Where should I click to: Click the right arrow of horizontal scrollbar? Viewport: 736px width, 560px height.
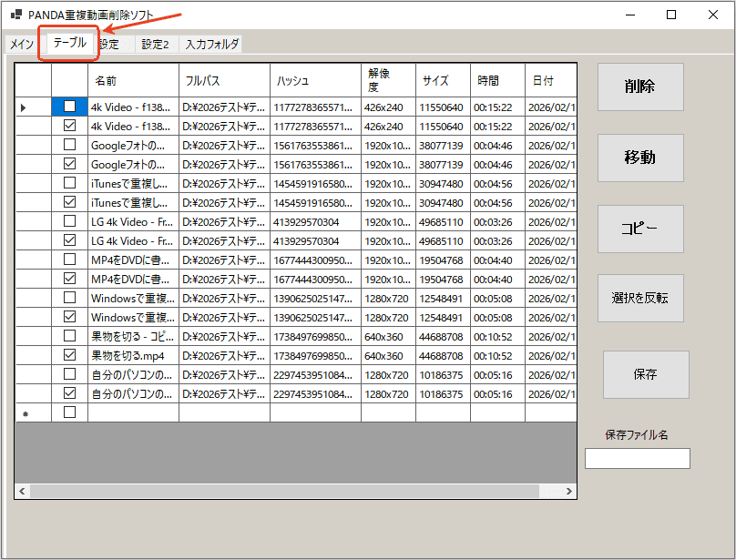[569, 491]
